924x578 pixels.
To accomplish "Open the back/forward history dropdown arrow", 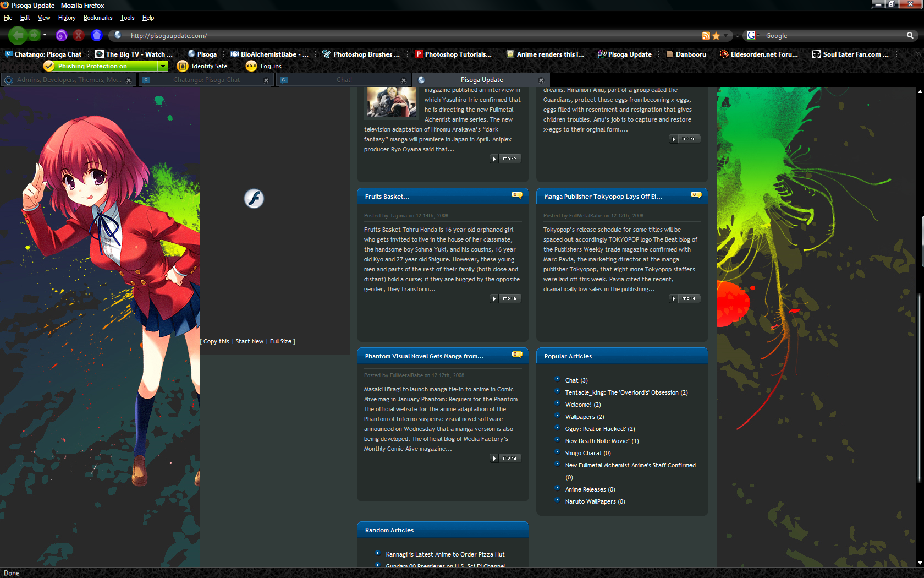I will (x=45, y=35).
